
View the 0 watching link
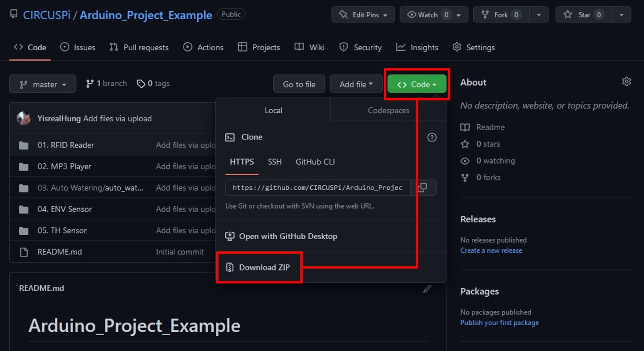[x=488, y=161]
